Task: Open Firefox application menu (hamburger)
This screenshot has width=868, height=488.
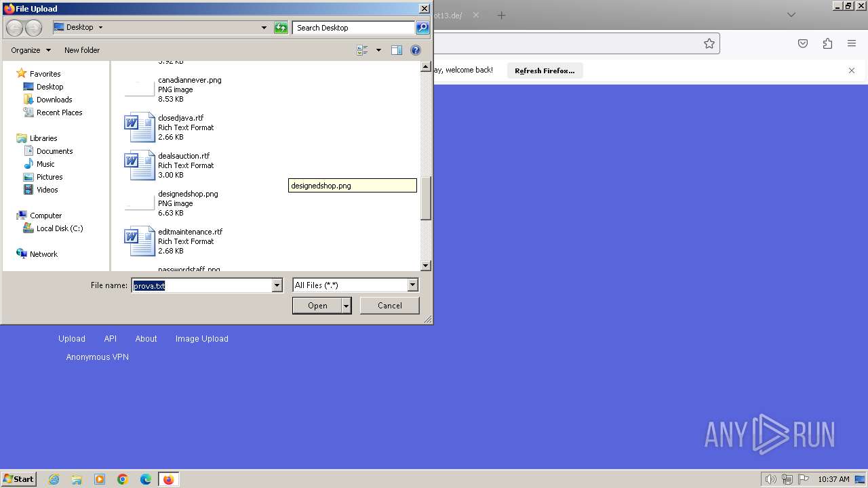Action: pyautogui.click(x=852, y=43)
